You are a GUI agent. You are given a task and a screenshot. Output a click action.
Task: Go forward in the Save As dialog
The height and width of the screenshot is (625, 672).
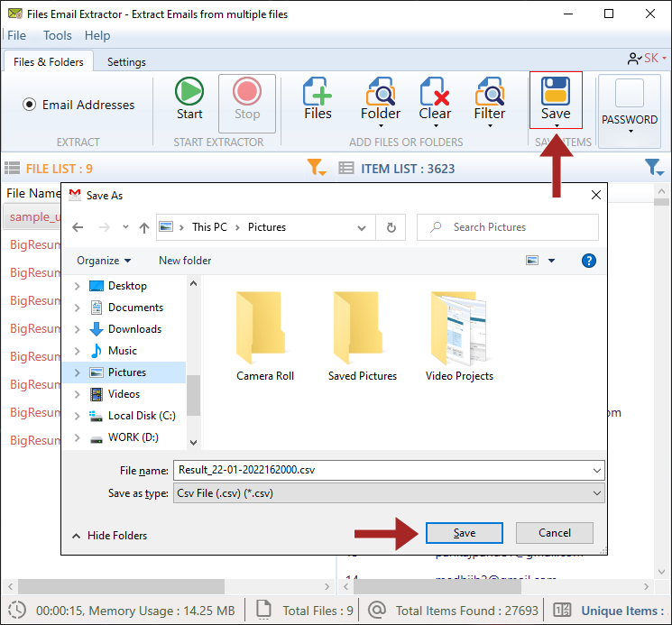[104, 227]
